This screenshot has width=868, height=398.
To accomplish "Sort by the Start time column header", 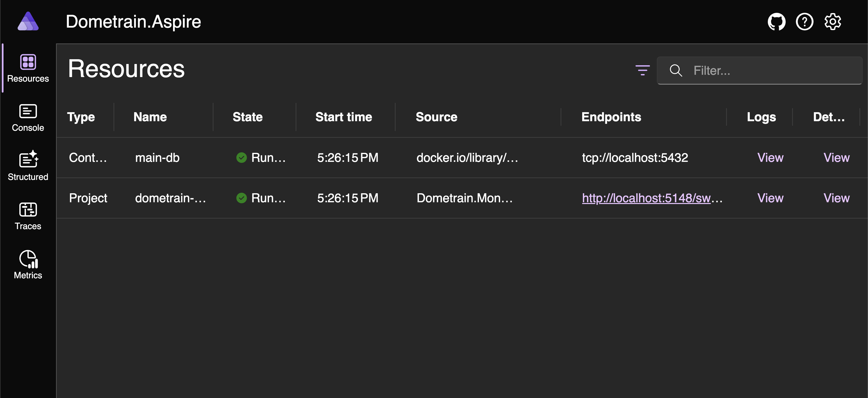I will [343, 117].
